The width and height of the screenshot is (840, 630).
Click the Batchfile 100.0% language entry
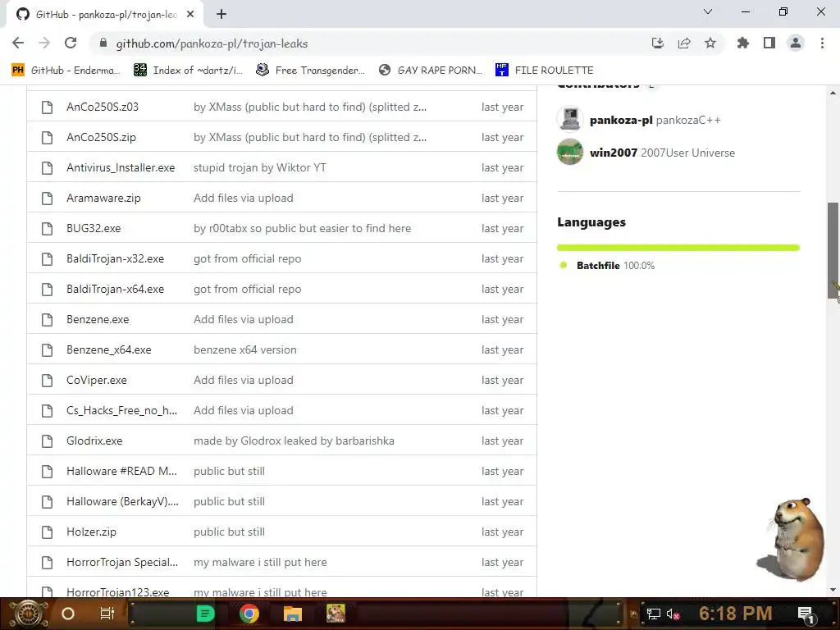(608, 265)
